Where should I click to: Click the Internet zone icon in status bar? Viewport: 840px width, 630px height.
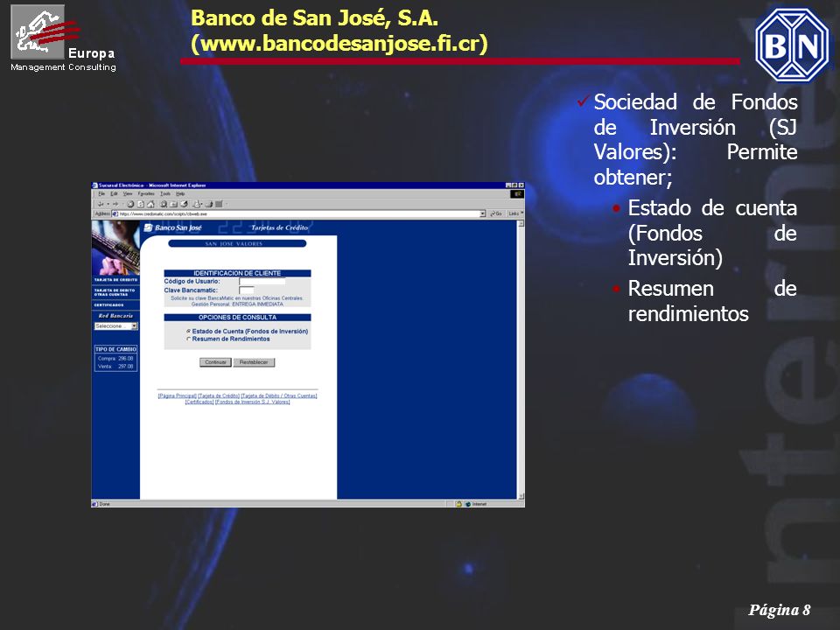pyautogui.click(x=467, y=504)
